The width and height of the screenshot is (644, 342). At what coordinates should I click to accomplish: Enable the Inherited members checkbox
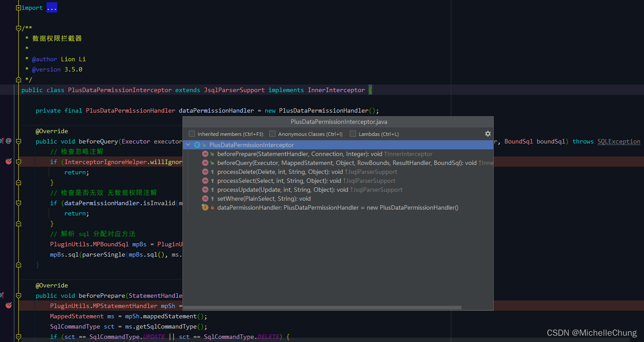pos(192,134)
